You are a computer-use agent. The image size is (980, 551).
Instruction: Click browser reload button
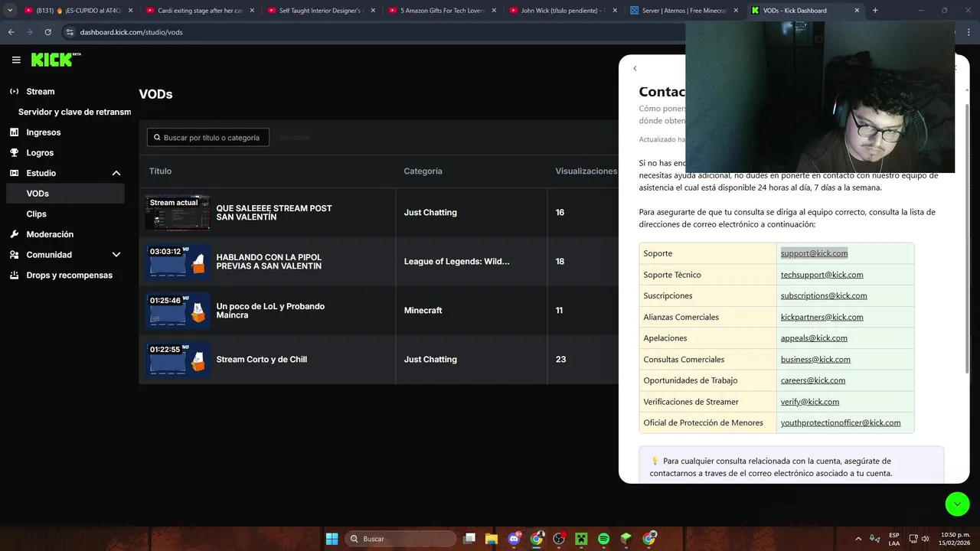48,32
